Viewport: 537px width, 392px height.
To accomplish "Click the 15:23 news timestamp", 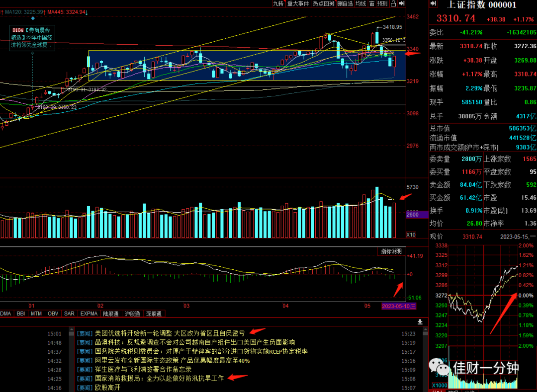I will (408, 333).
